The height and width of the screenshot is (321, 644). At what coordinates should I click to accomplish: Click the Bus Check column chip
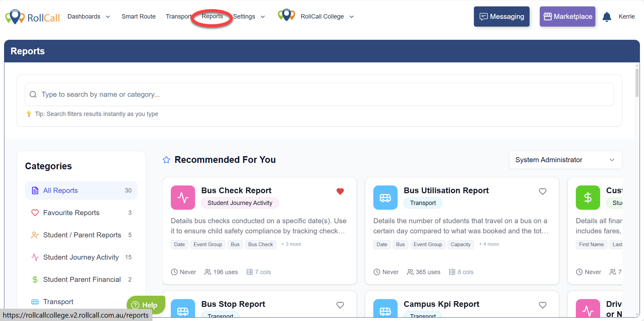point(261,244)
